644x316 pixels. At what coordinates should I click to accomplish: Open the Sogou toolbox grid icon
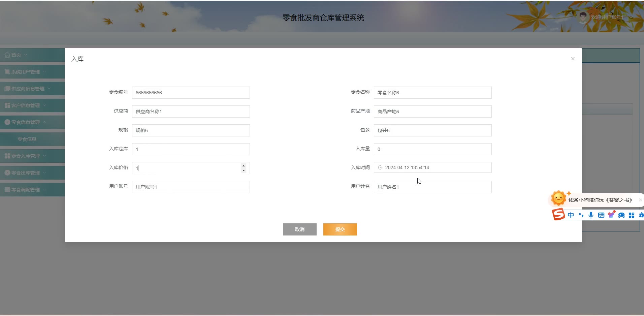click(632, 215)
